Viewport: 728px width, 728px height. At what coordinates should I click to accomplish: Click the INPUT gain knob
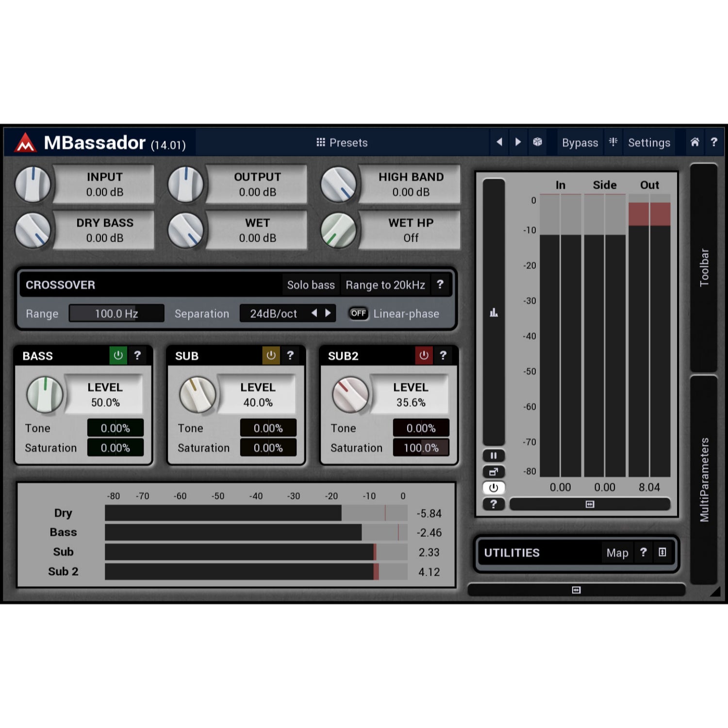[x=33, y=184]
